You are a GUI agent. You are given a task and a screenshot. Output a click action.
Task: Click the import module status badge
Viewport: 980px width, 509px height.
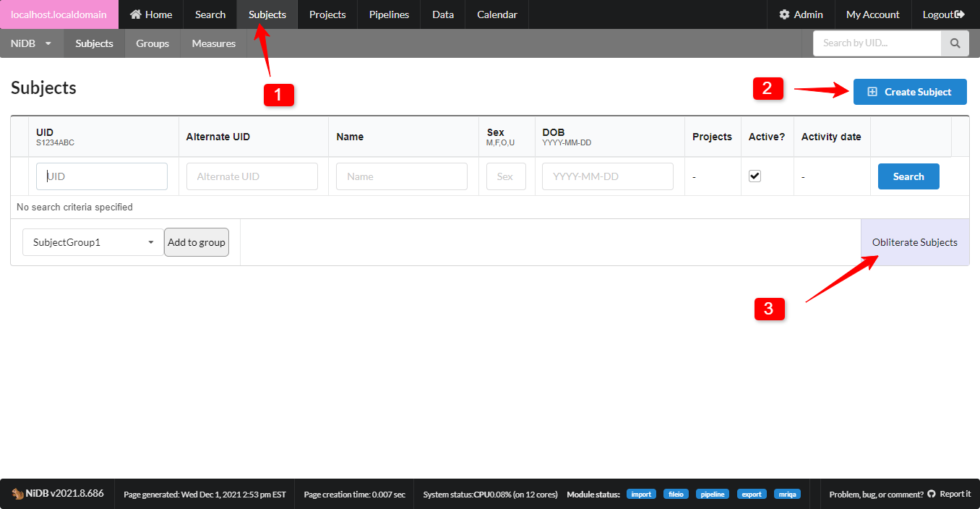tap(640, 494)
